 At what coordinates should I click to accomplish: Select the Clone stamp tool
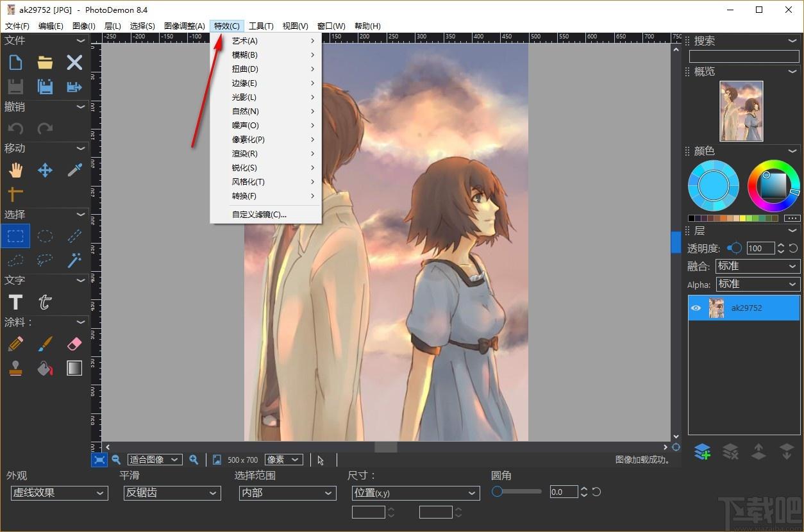click(15, 368)
